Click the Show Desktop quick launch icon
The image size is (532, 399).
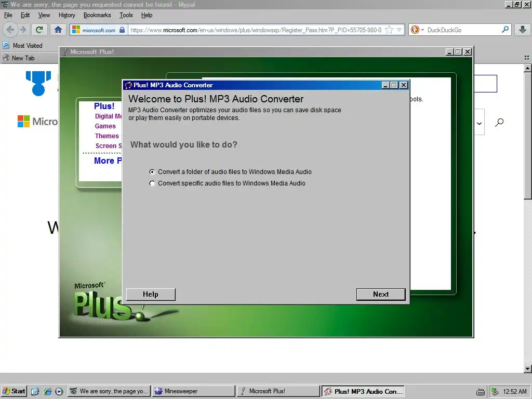click(35, 391)
